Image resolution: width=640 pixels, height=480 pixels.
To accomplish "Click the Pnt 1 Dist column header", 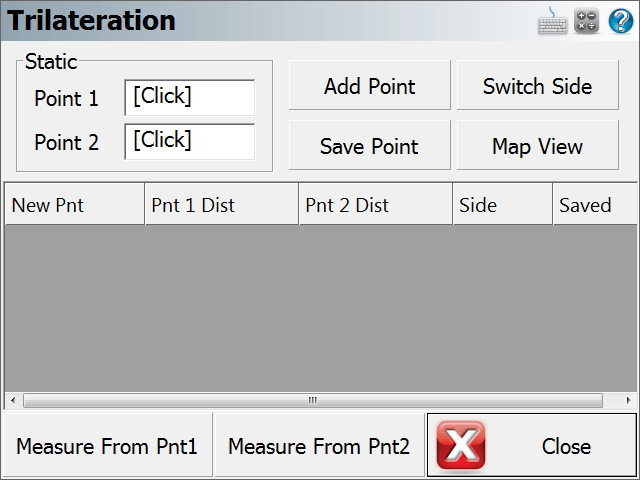I will pos(222,204).
